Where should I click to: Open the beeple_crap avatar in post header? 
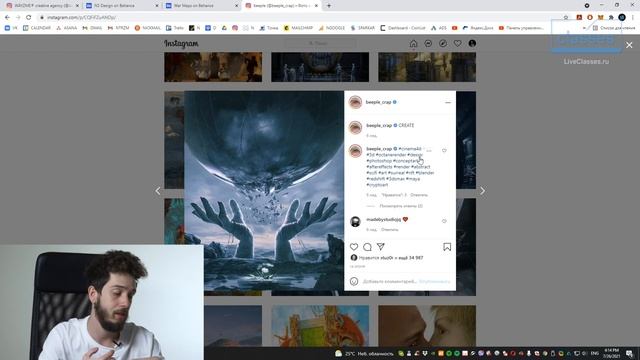356,102
